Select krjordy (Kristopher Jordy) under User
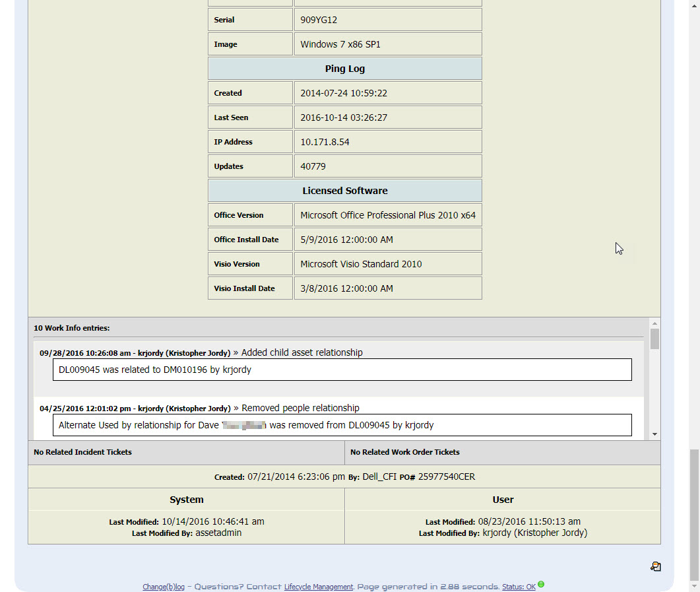Screen dimensions: 700x592 point(535,533)
